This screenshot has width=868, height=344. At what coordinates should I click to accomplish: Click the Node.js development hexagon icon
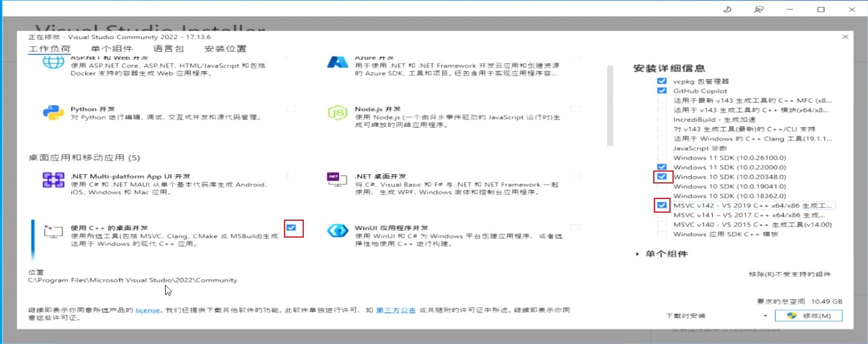tap(337, 113)
